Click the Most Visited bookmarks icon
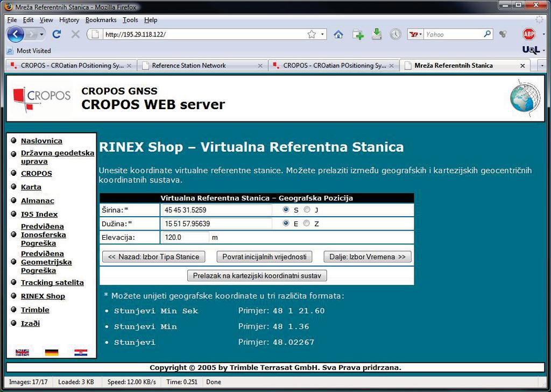 coord(10,51)
